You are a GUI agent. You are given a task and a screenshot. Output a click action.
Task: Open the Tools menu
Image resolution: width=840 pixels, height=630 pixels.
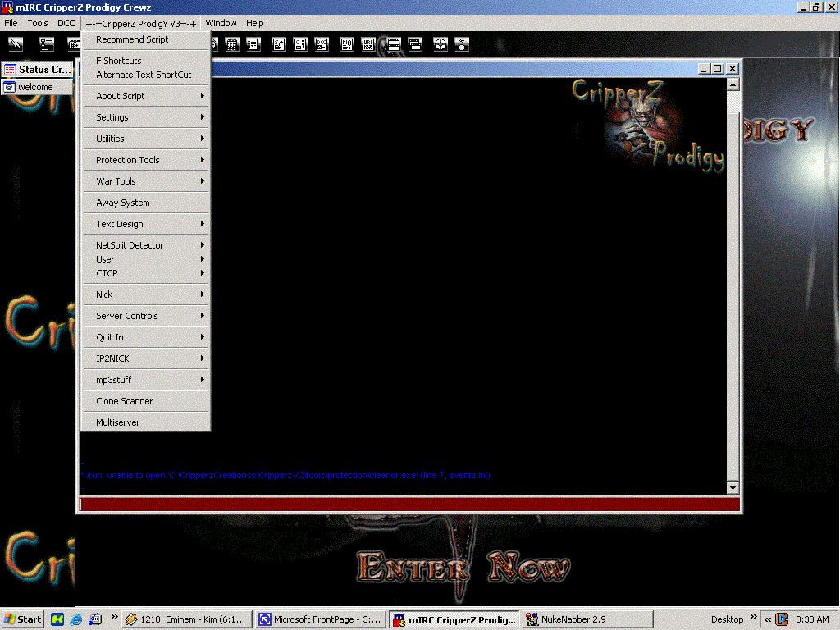pyautogui.click(x=38, y=23)
